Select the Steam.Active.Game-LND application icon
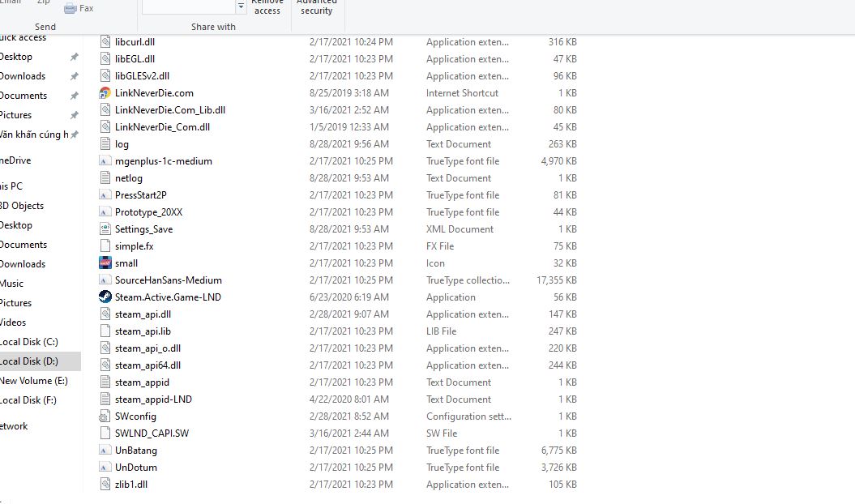 (105, 297)
